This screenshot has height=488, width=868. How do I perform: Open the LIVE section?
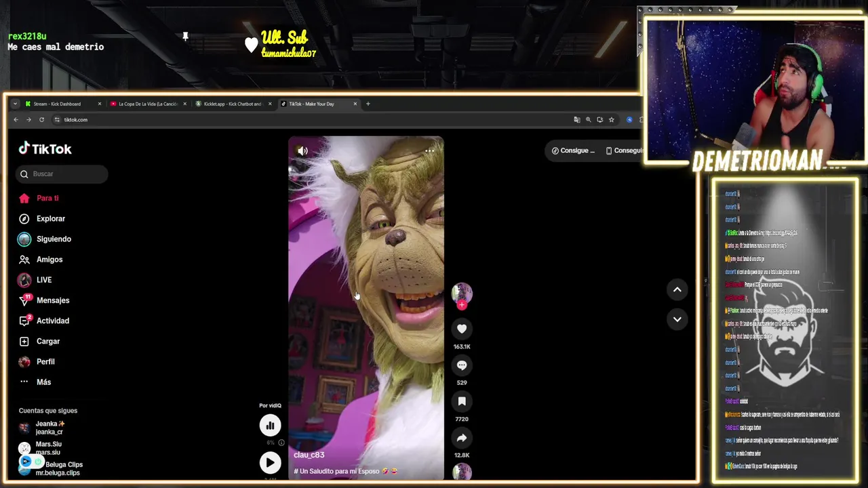(35, 279)
